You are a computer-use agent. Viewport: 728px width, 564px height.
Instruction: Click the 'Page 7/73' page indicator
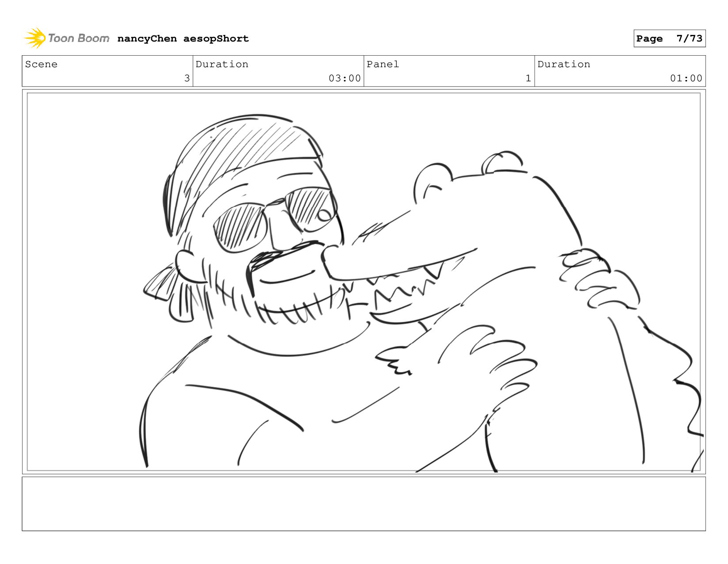pyautogui.click(x=669, y=38)
